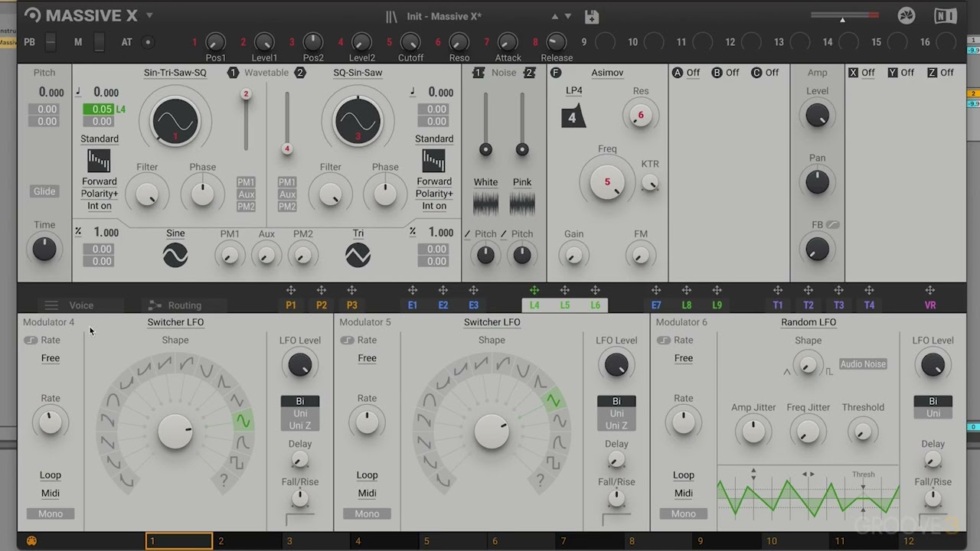This screenshot has width=980, height=551.
Task: Open Switcher LFO type menu in Modulator 5
Action: [492, 322]
